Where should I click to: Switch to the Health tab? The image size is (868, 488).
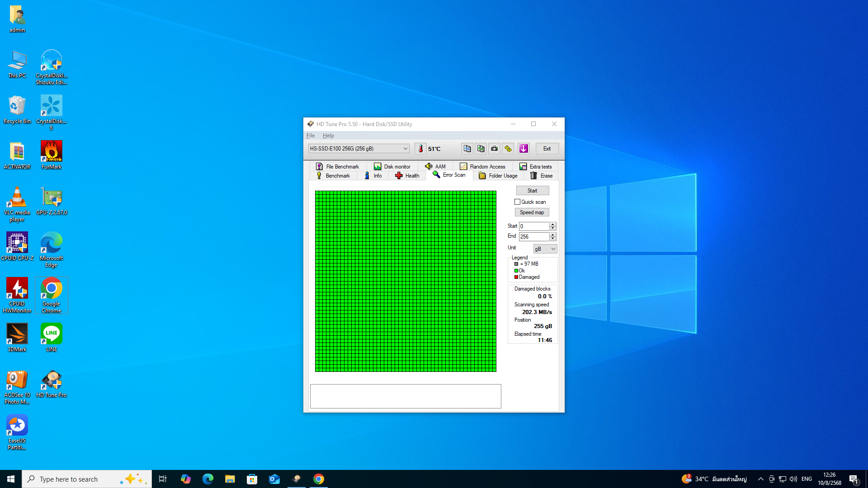coord(407,176)
